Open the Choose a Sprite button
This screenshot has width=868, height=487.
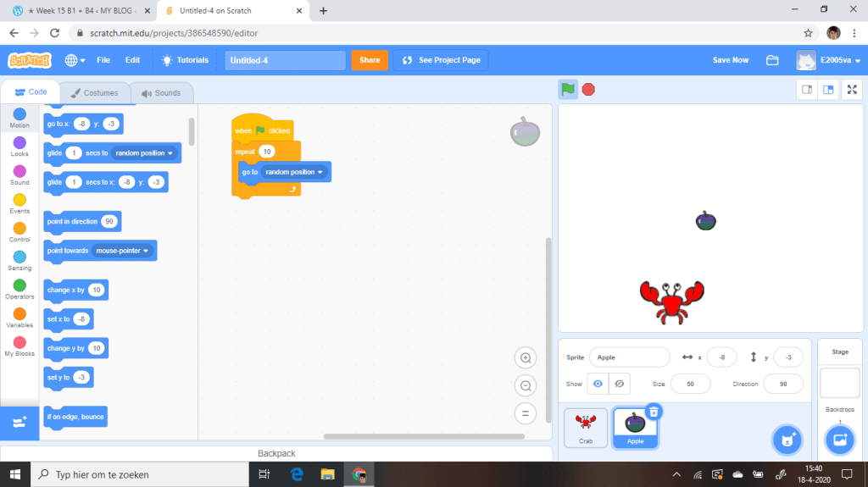pyautogui.click(x=787, y=440)
